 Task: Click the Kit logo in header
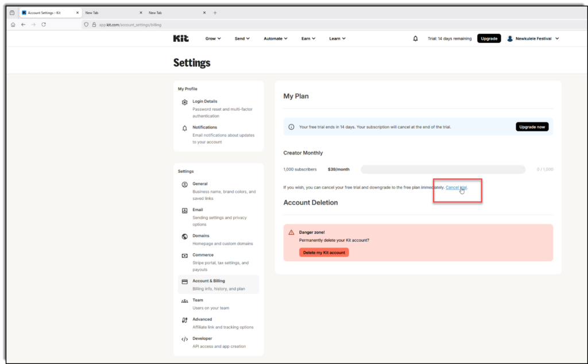point(180,38)
